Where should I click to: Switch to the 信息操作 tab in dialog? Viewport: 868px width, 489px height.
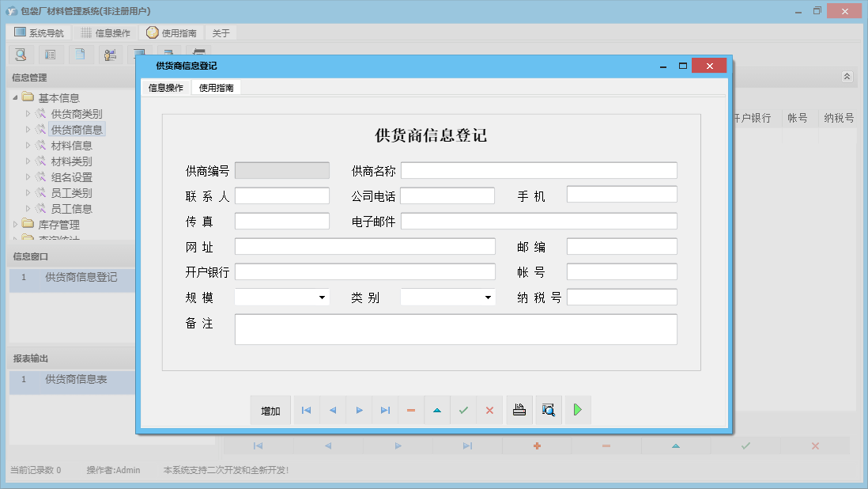166,88
